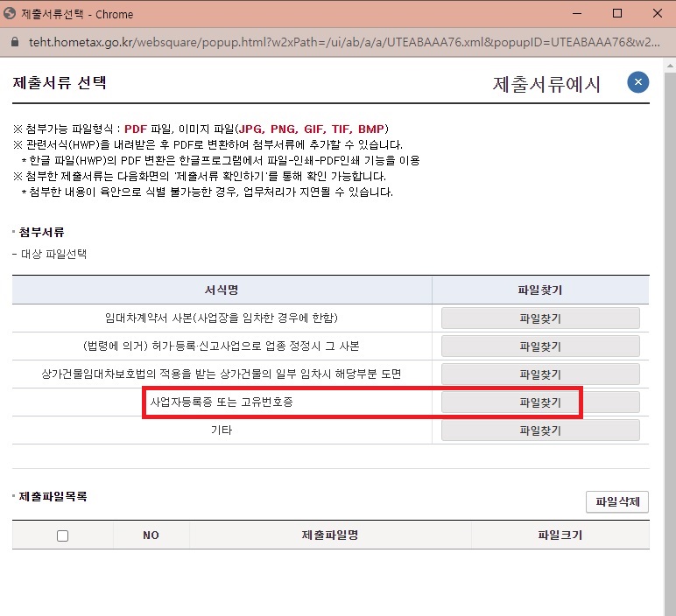Image resolution: width=676 pixels, height=616 pixels.
Task: Click the Chrome globe icon in title bar
Action: [10, 14]
